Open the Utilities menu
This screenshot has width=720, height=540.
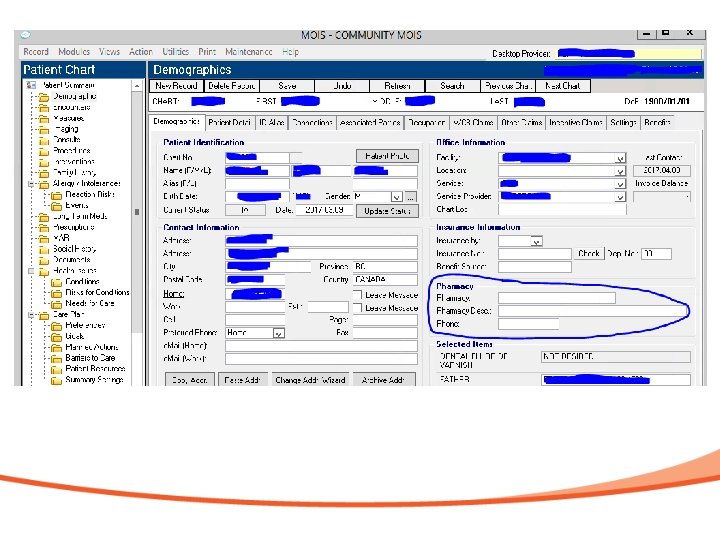tap(175, 52)
